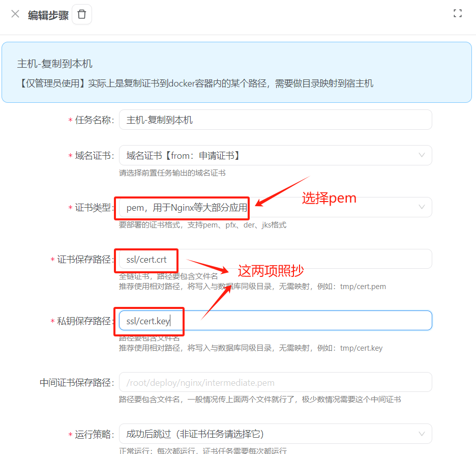The height and width of the screenshot is (454, 476).
Task: Click the 主机-复制到本机 heading in the info banner
Action: pyautogui.click(x=55, y=64)
